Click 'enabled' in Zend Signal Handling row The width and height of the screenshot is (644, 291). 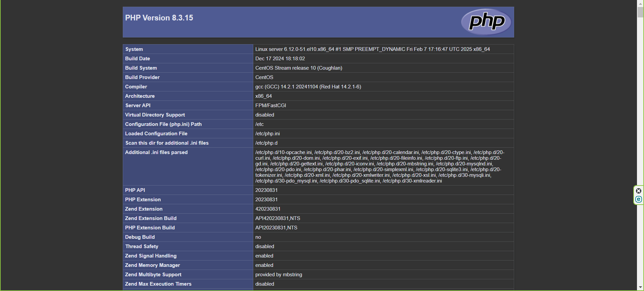(x=264, y=256)
